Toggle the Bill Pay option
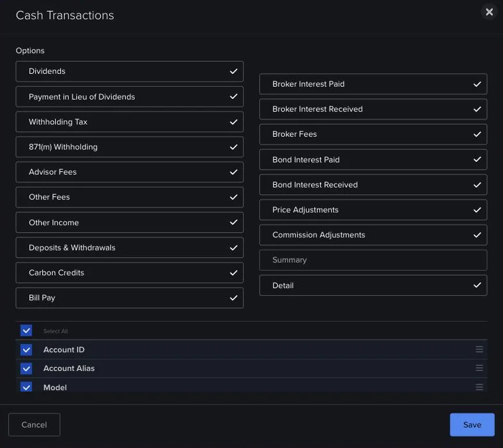 pyautogui.click(x=130, y=298)
